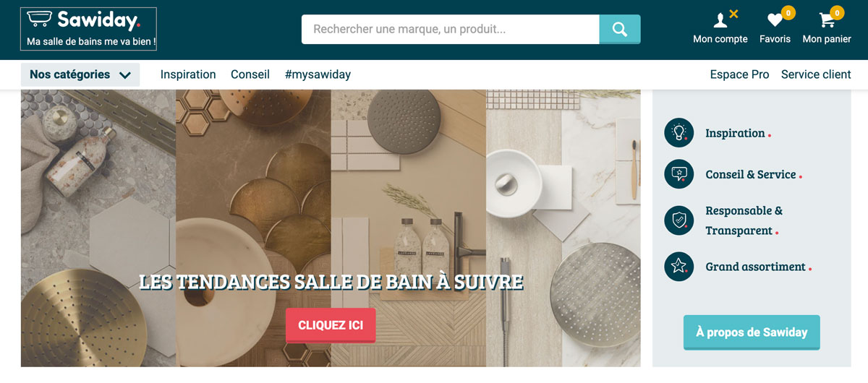This screenshot has height=383, width=868.
Task: Open Favoris heart icon
Action: pos(775,20)
